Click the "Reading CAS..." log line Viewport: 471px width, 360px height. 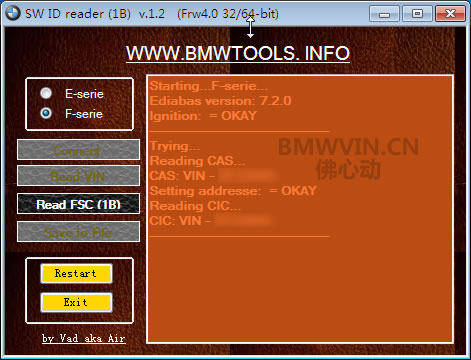(x=197, y=161)
